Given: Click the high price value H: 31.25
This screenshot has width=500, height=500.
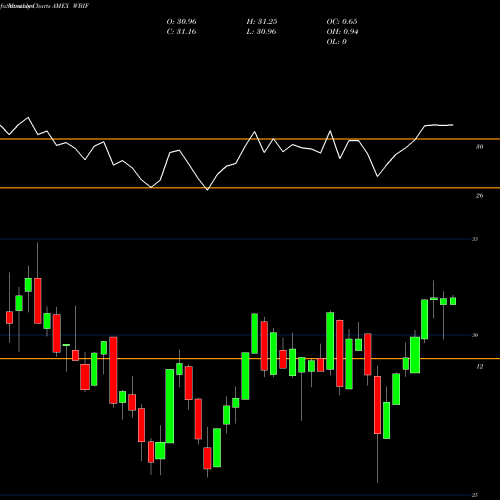Looking at the screenshot, I should [x=262, y=22].
